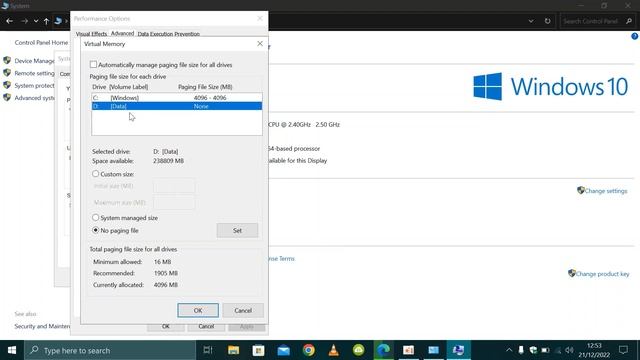This screenshot has width=640, height=360.
Task: Open Control Panel Home link
Action: (41, 42)
